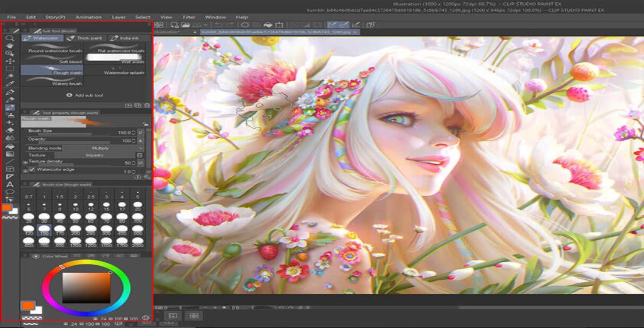Select the Blend tool

tap(10, 138)
